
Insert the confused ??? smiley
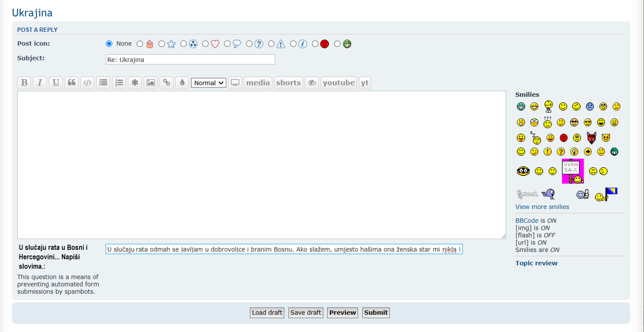(547, 121)
